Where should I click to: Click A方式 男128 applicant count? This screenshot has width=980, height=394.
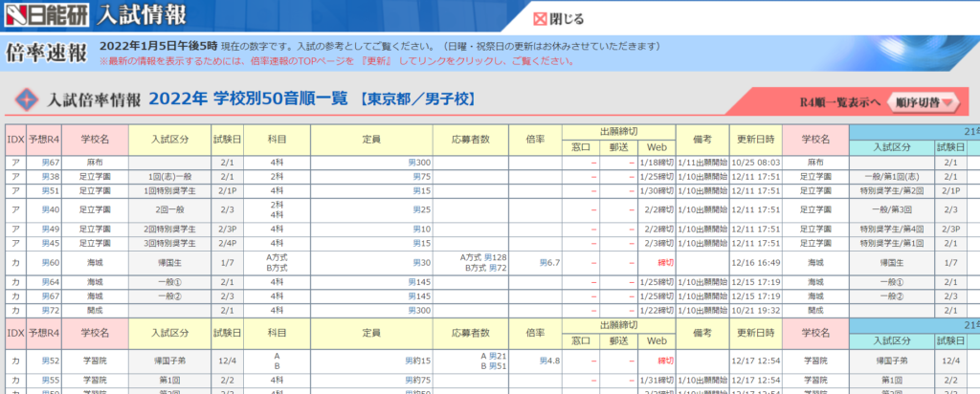coord(483,257)
